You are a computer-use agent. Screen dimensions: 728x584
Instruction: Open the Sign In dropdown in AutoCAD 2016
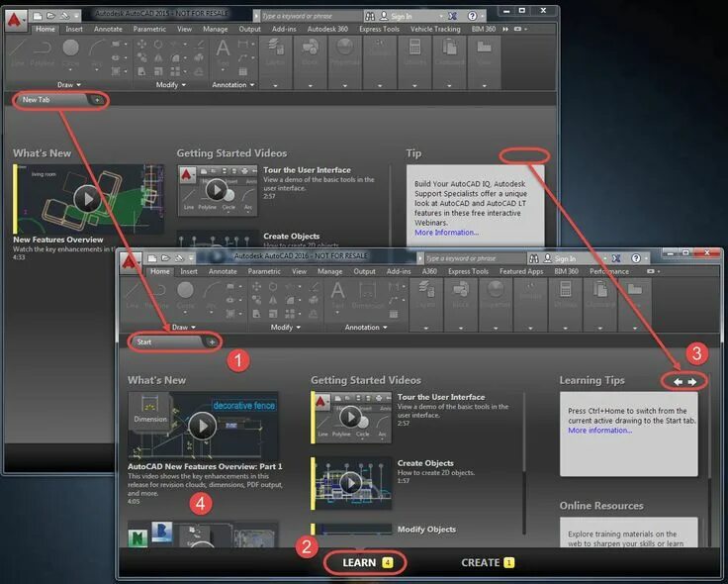pyautogui.click(x=605, y=258)
